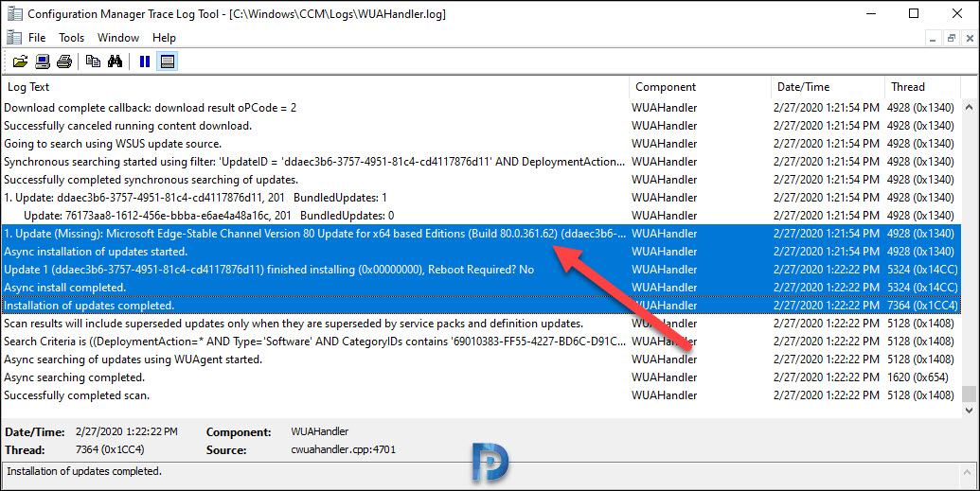Click the Component column header
Viewport: 980px width, 491px height.
coord(700,87)
